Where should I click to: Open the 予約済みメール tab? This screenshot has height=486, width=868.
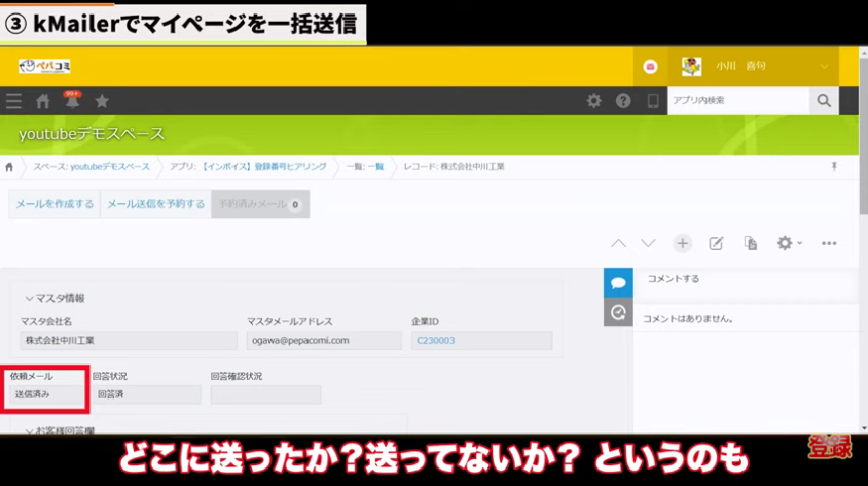coord(260,204)
